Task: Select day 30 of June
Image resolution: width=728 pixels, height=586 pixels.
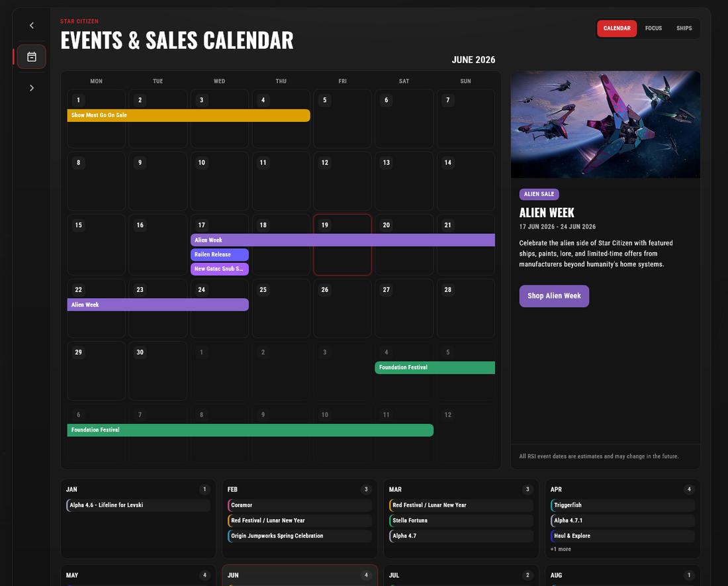Action: [158, 371]
